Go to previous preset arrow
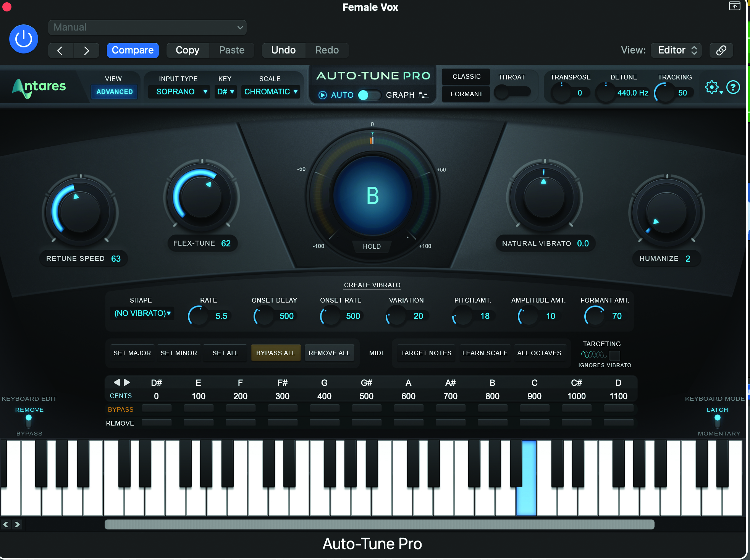The image size is (750, 560). coord(60,50)
